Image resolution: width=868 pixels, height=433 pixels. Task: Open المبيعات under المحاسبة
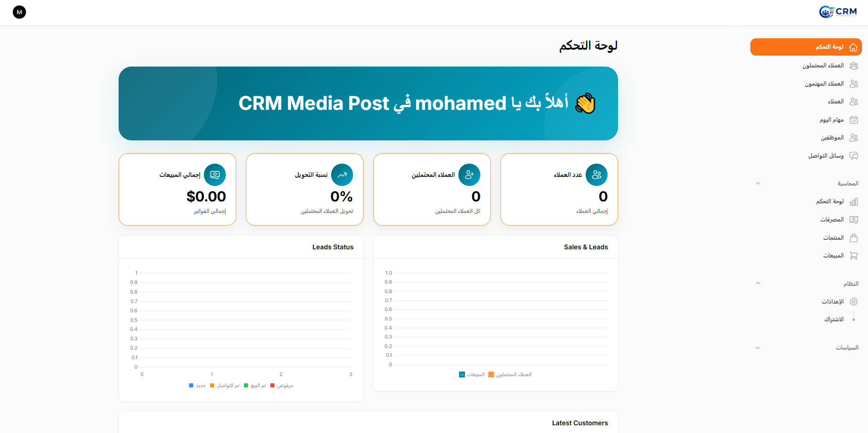[x=806, y=256]
